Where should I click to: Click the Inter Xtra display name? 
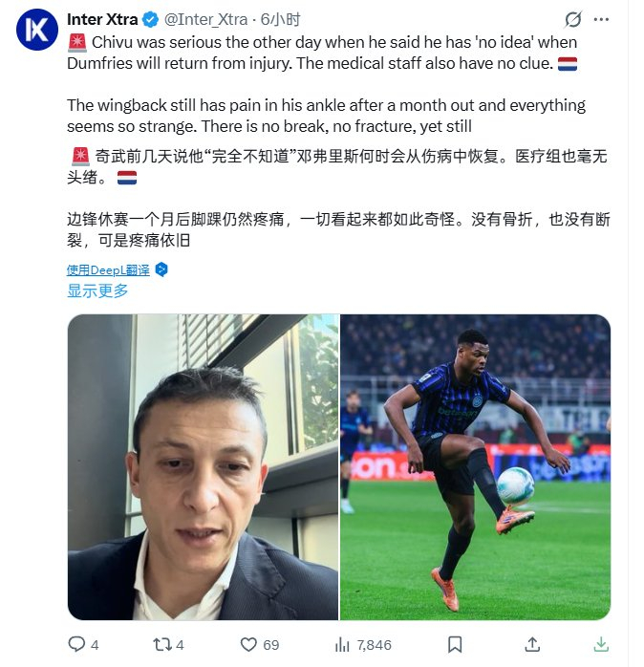[x=102, y=19]
